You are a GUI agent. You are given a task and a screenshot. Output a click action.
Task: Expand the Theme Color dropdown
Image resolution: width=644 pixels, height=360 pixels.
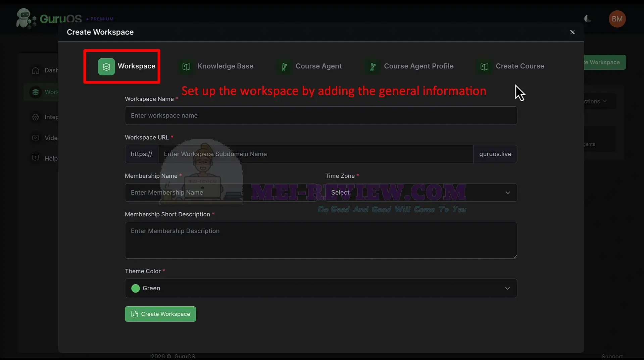coord(321,288)
